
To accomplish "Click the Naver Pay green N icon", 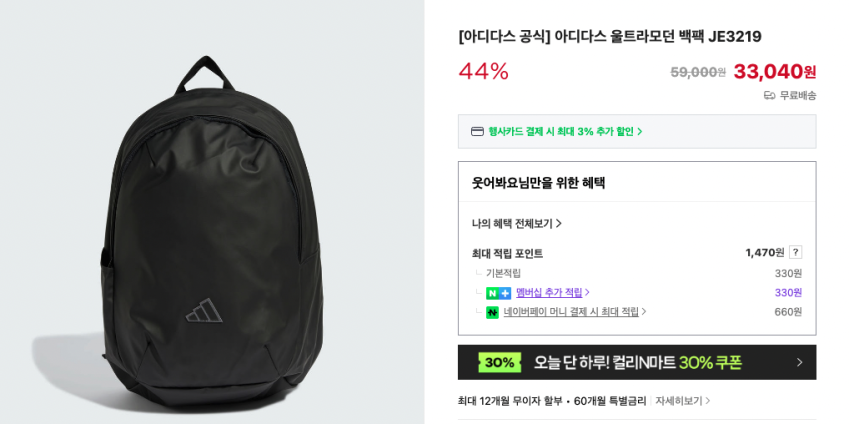I will 492,312.
